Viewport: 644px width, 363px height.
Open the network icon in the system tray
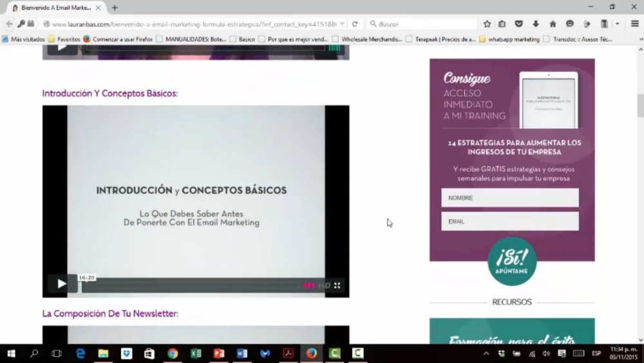pos(531,353)
